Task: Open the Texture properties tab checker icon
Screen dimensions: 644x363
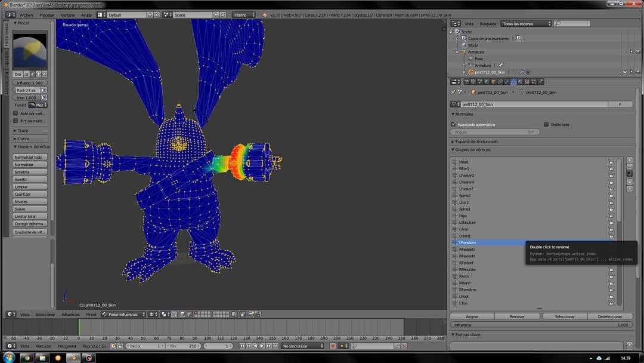Action: pos(527,82)
